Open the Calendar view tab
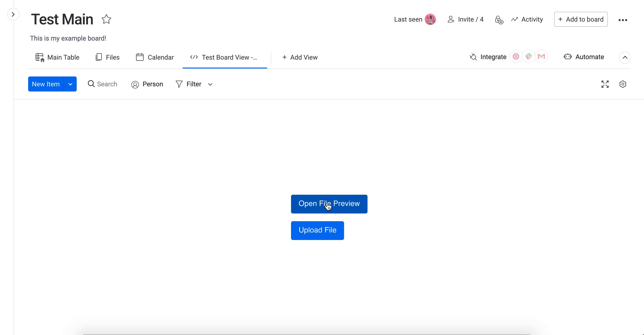Image resolution: width=644 pixels, height=335 pixels. pos(155,57)
